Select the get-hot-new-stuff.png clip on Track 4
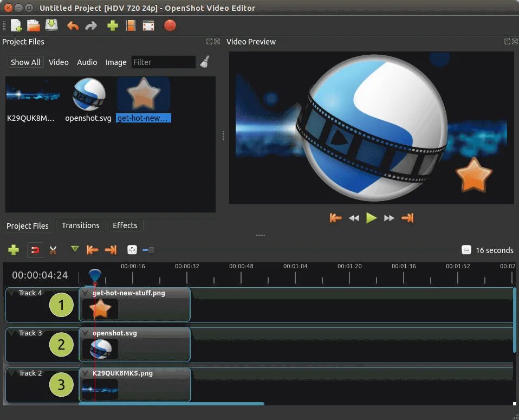519x420 pixels. coord(134,305)
